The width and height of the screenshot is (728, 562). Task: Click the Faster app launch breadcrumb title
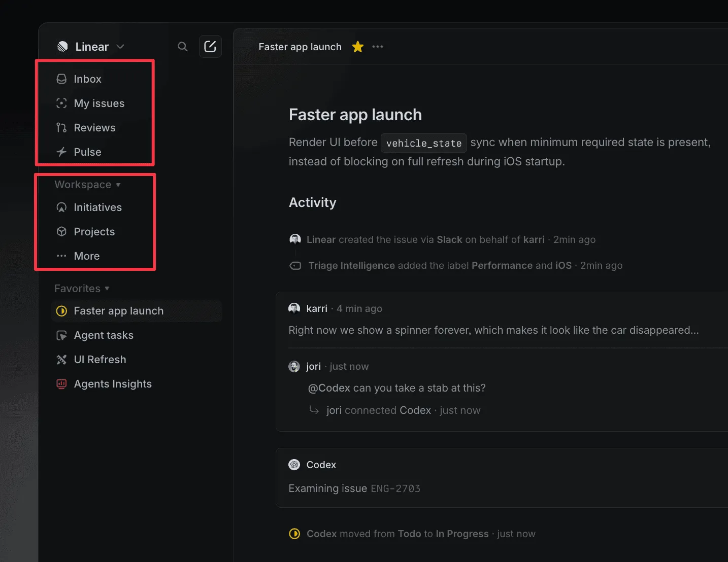300,47
